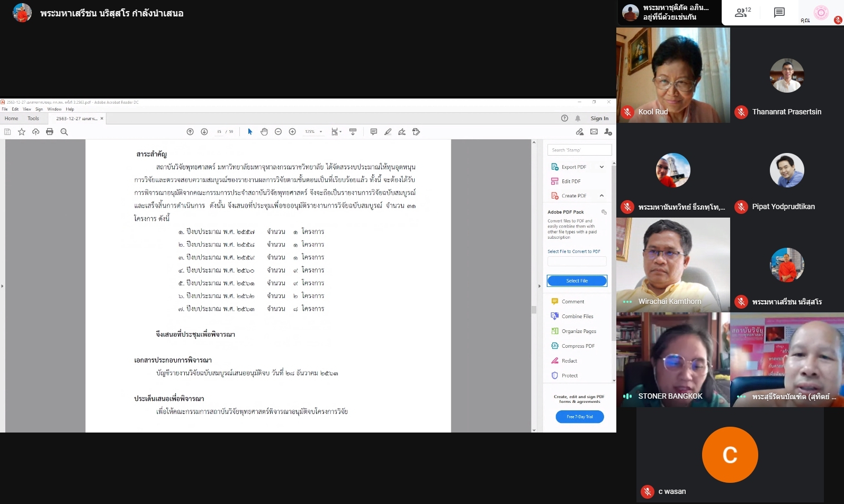Click the zoom in plus icon
844x504 pixels.
click(x=292, y=132)
